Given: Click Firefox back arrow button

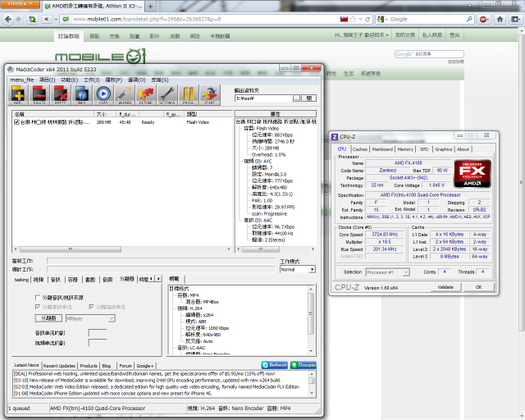Looking at the screenshot, I should click(x=8, y=19).
